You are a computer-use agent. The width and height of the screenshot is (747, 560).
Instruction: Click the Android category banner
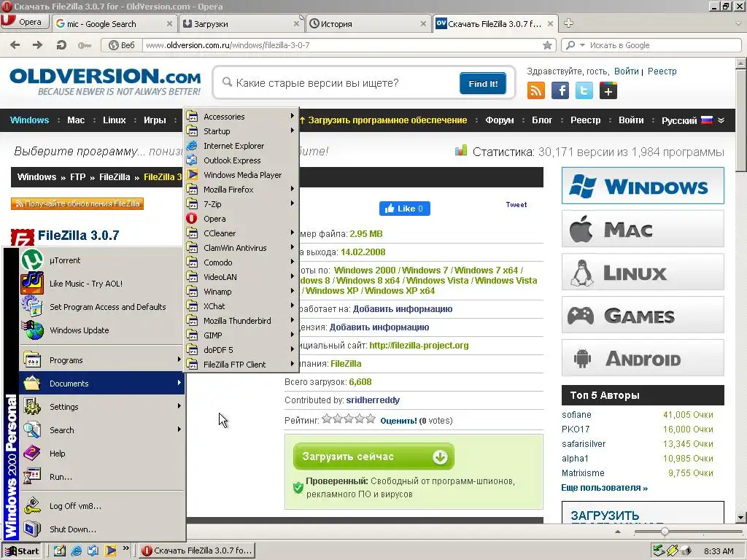[x=643, y=358]
